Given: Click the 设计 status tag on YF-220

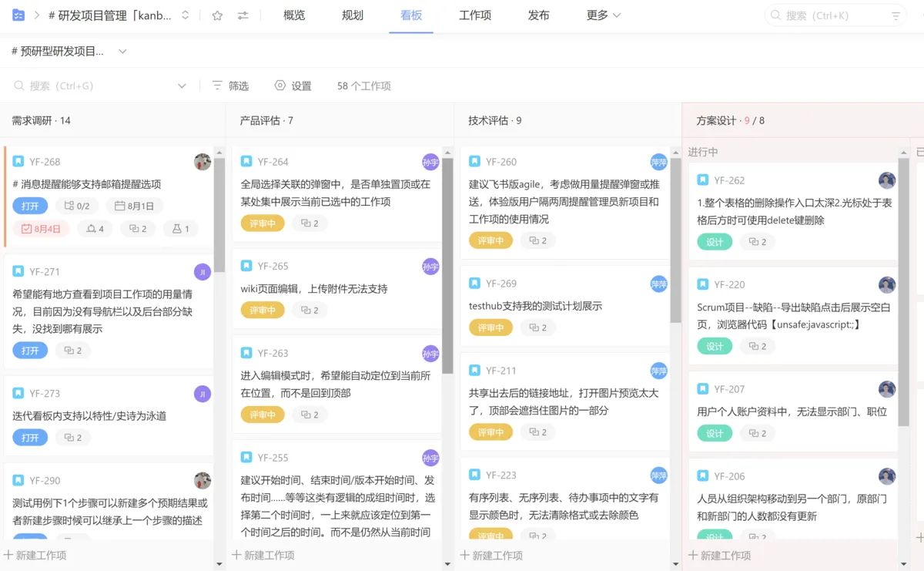Looking at the screenshot, I should [x=715, y=346].
